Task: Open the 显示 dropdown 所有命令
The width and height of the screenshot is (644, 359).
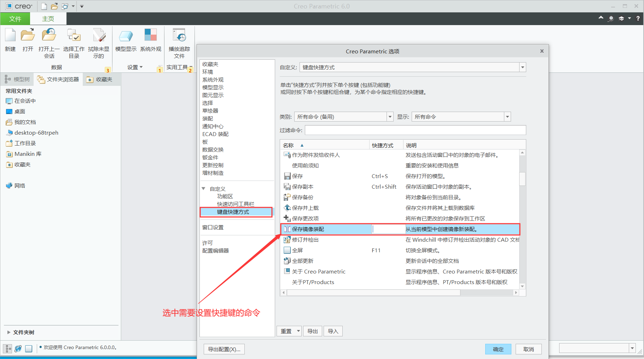Action: (507, 117)
